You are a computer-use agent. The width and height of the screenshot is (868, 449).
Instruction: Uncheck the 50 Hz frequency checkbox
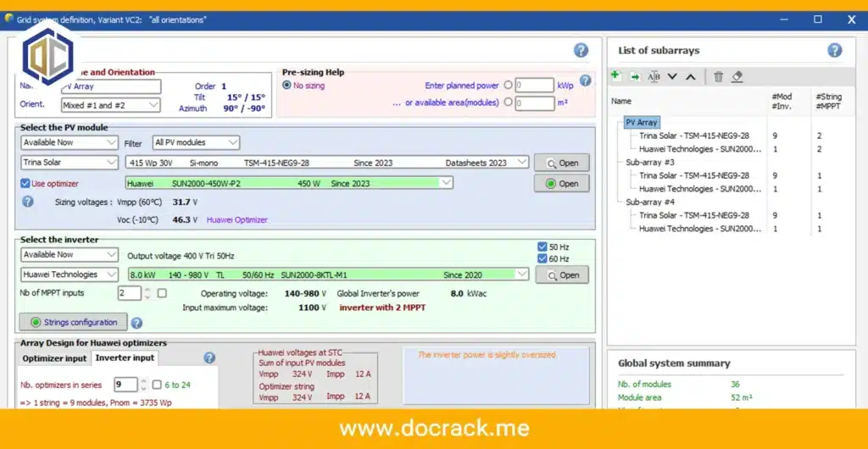click(542, 247)
